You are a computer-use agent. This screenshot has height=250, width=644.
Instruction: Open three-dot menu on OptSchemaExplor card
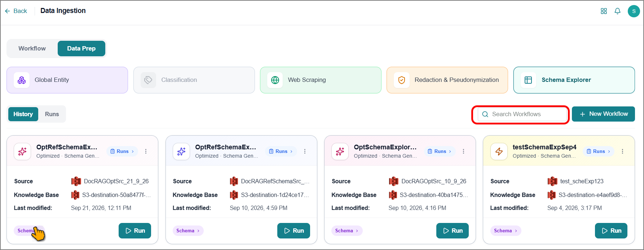(x=463, y=152)
